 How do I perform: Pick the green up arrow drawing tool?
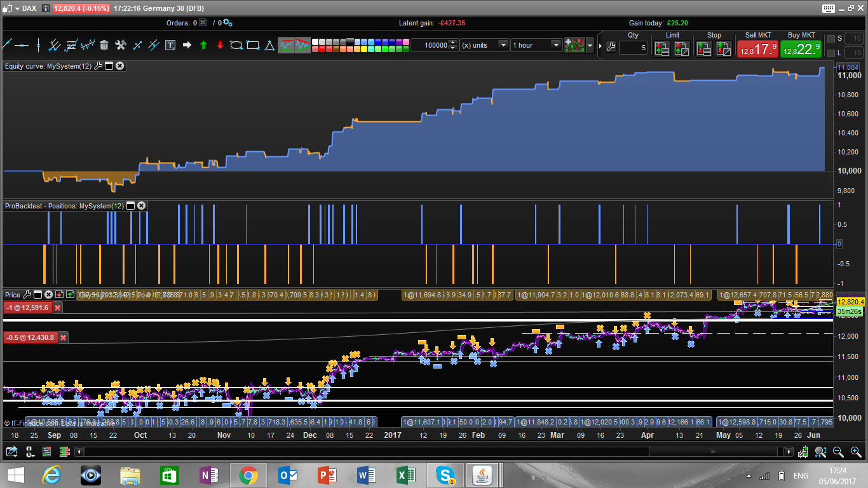tap(203, 45)
